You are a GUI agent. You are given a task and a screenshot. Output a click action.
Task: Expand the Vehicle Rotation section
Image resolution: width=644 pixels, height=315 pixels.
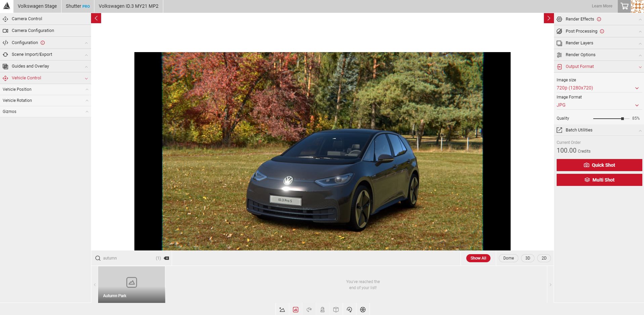click(x=45, y=101)
